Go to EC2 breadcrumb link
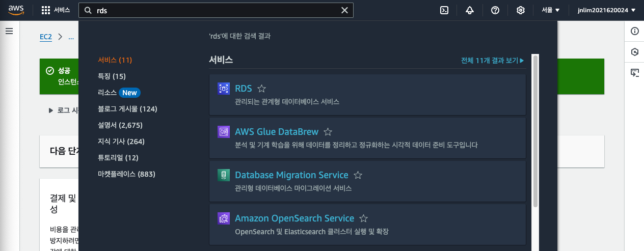The image size is (644, 251). [47, 37]
